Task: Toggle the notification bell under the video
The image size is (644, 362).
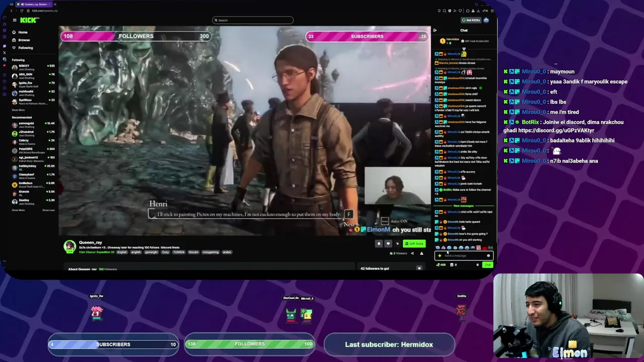Action: tap(379, 244)
